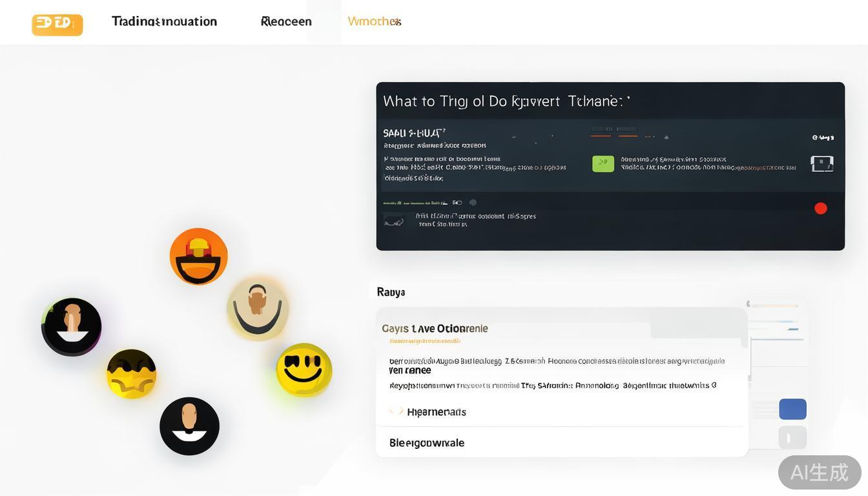This screenshot has width=868, height=496.
Task: Click the white screen icon in dark panel
Action: pos(821,163)
